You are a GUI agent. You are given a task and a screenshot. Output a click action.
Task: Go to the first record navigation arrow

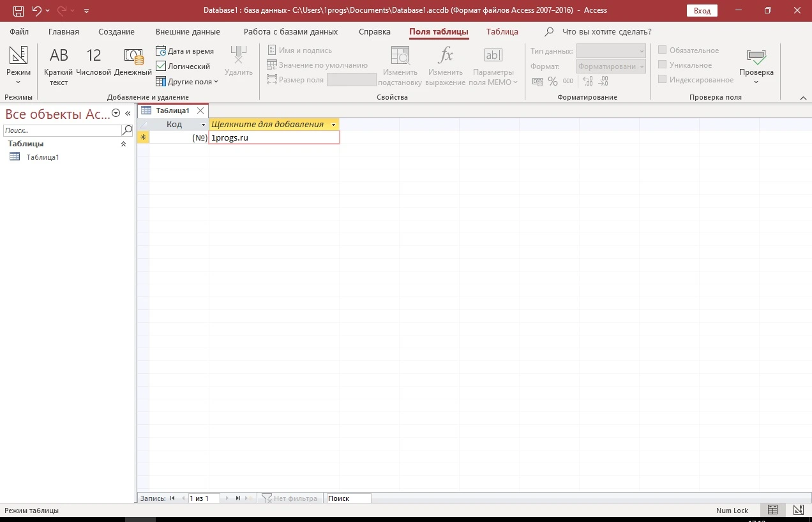coord(172,498)
